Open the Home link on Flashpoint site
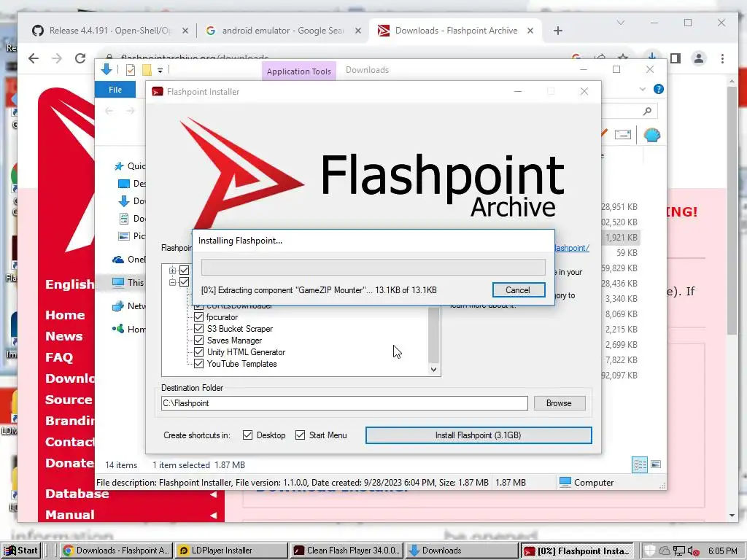747x560 pixels. click(x=65, y=315)
